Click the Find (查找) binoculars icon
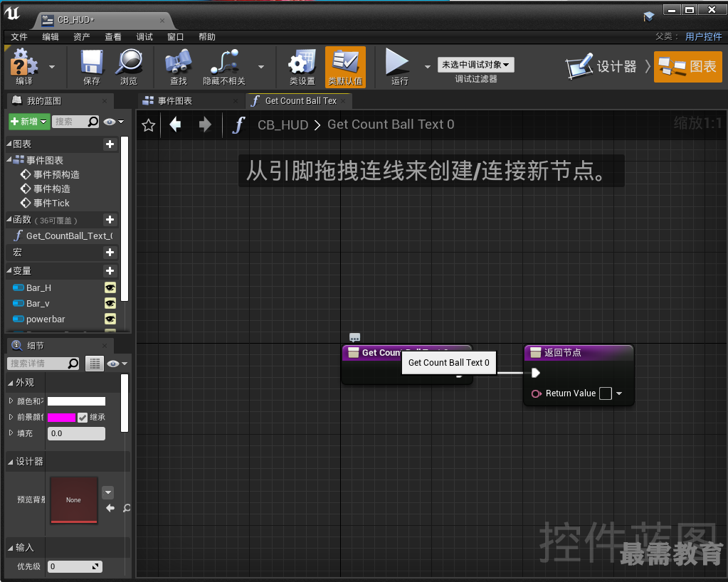 point(179,66)
